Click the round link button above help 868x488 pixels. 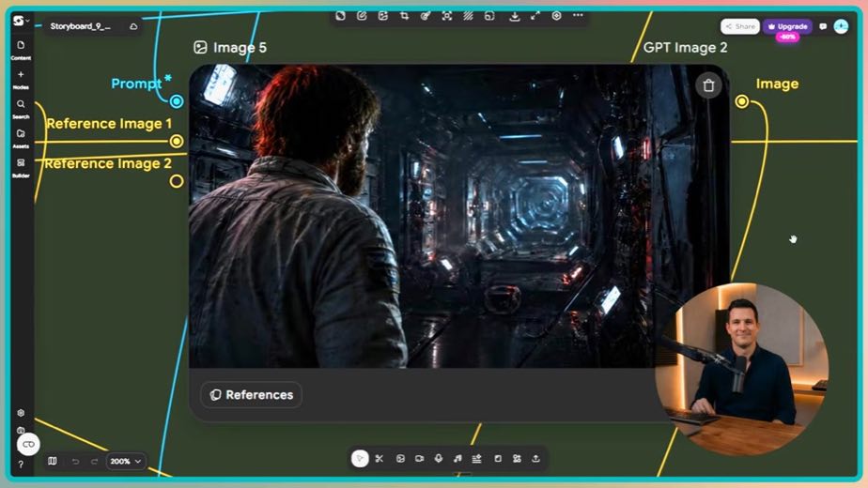click(x=28, y=444)
